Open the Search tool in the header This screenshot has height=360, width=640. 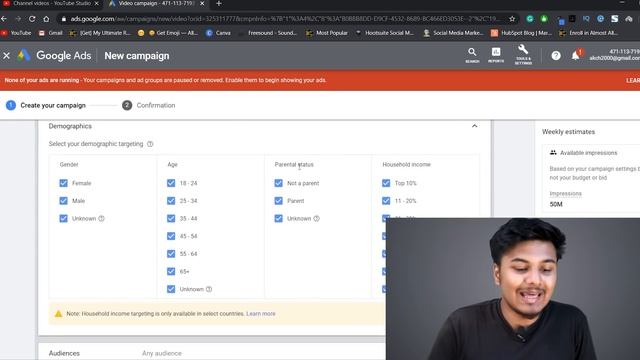pyautogui.click(x=472, y=55)
